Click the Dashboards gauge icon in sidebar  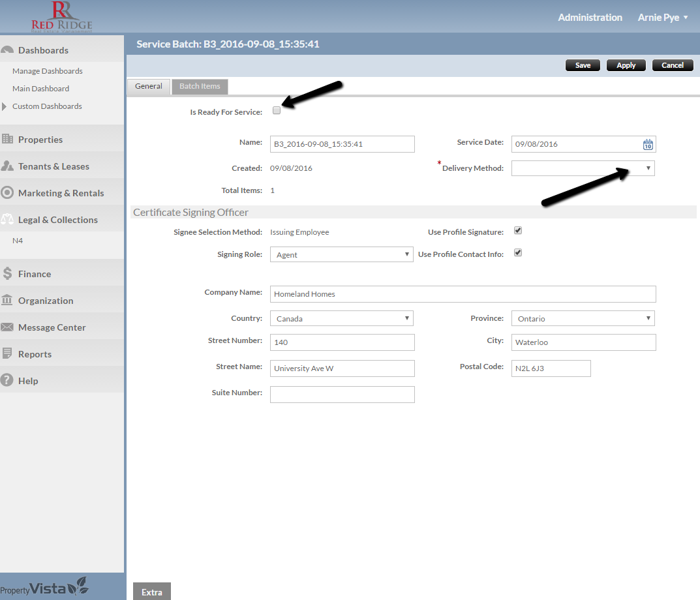(x=8, y=50)
